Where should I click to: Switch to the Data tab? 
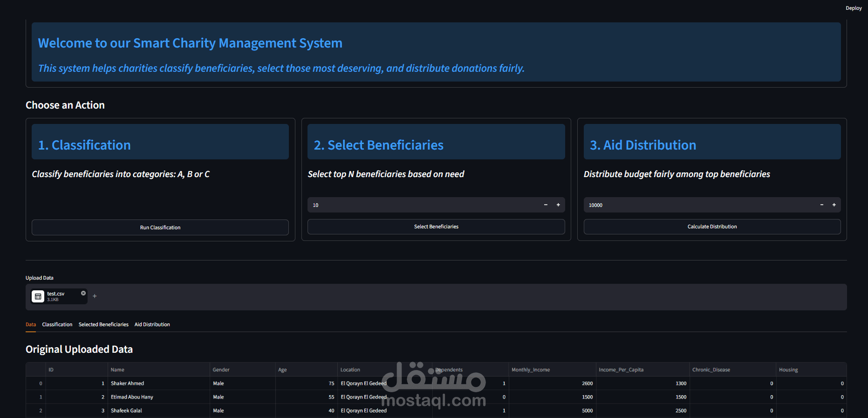[31, 324]
